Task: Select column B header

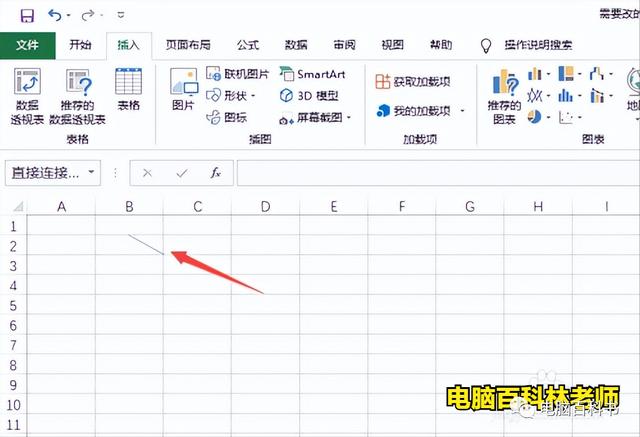Action: point(129,206)
